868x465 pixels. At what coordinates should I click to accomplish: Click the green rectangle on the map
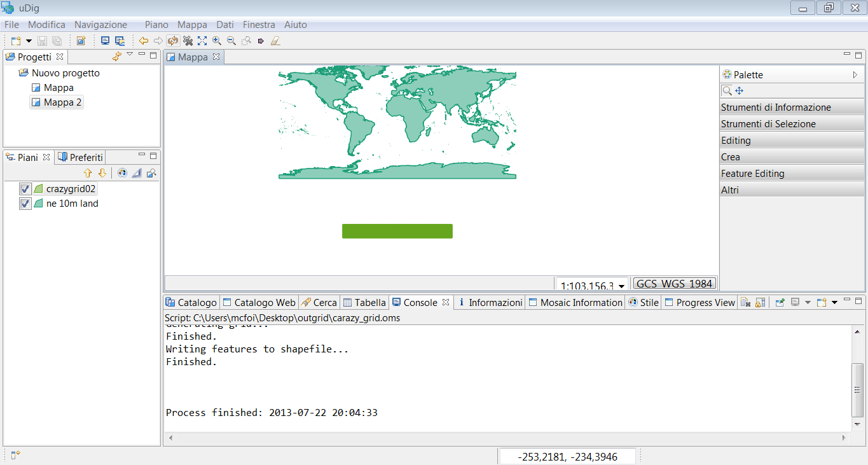coord(397,231)
